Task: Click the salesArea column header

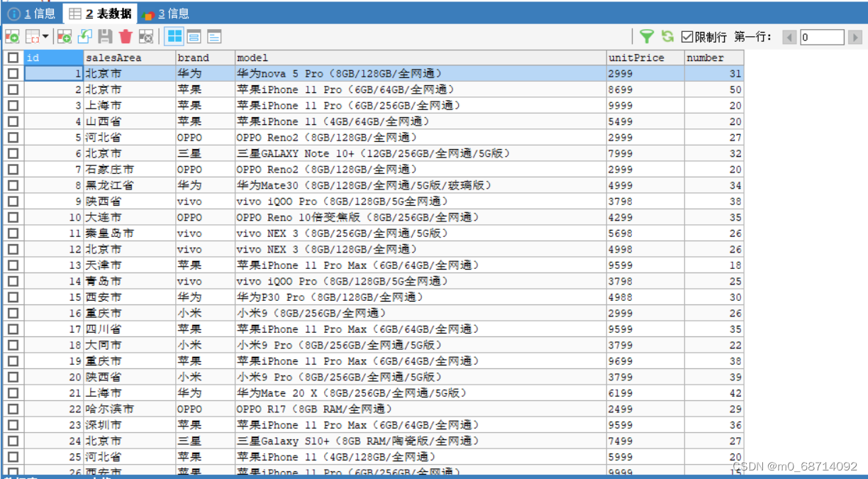Action: tap(129, 57)
